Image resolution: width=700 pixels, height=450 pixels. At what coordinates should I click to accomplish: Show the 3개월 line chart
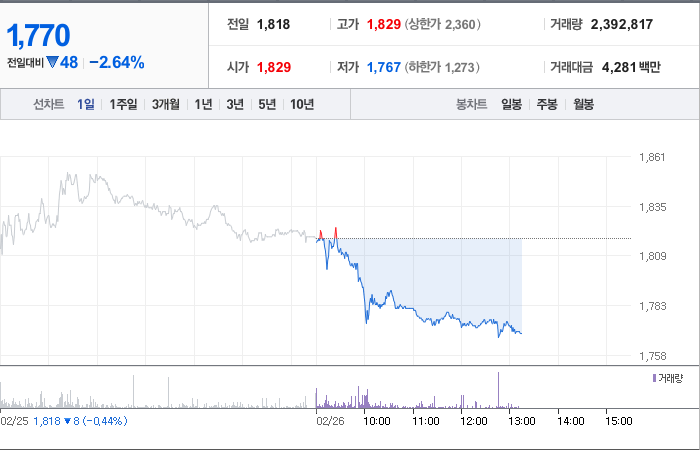click(166, 104)
